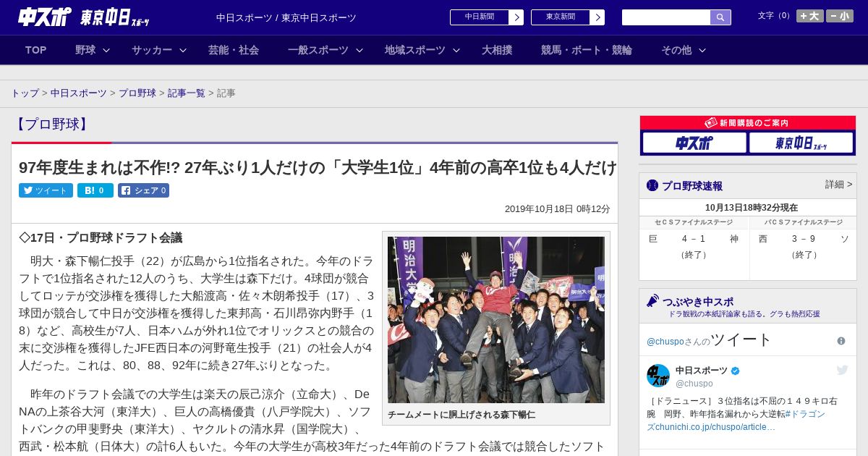Focus the header search input field
868x456 pixels.
(666, 17)
